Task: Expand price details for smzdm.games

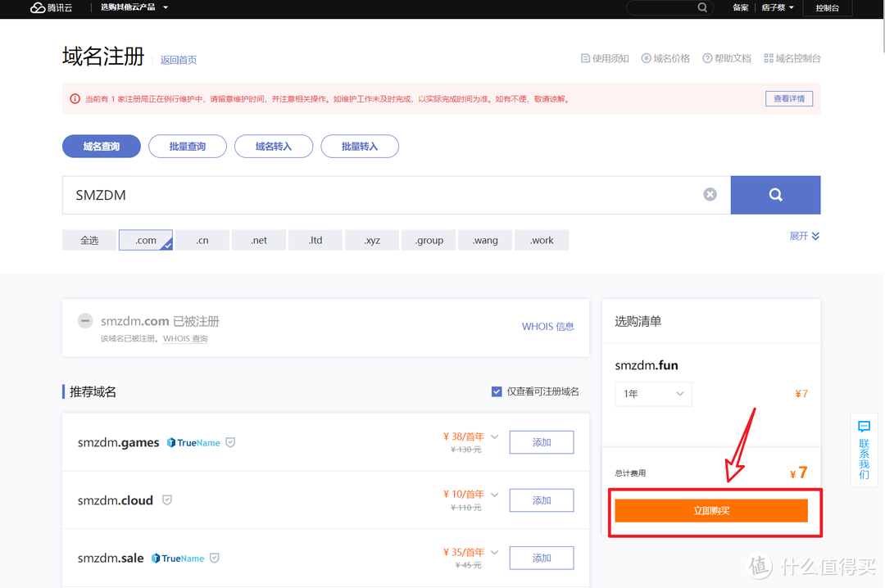Action: [494, 436]
